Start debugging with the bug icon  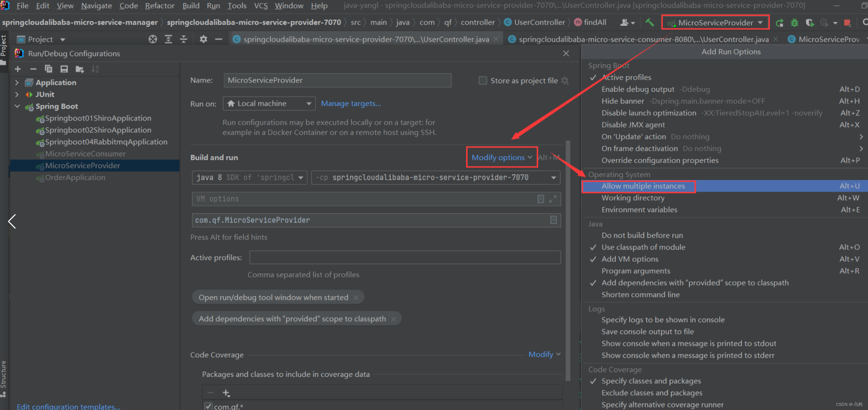click(794, 23)
